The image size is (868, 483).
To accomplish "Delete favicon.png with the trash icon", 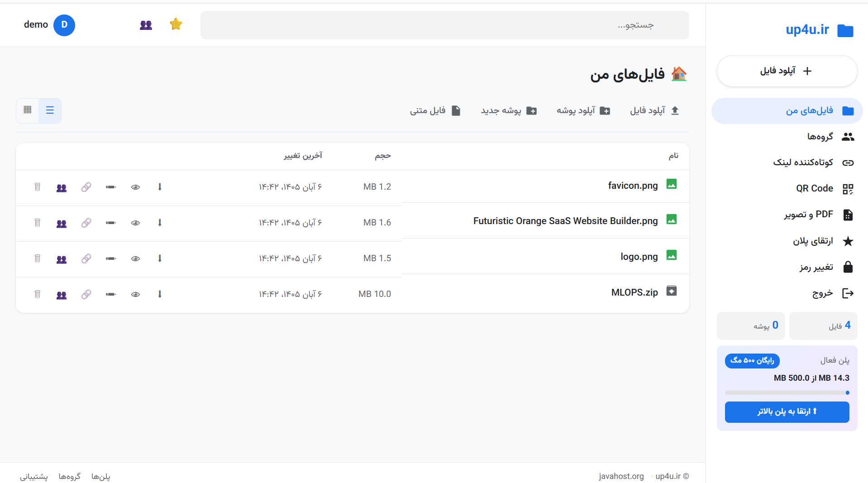I will pyautogui.click(x=37, y=187).
